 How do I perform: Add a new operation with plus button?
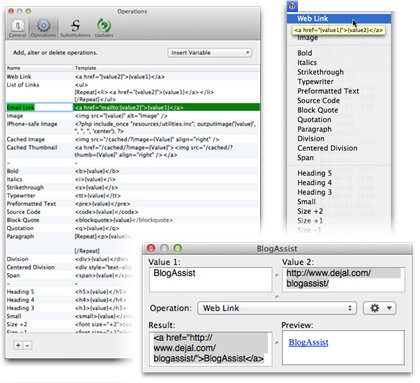coord(18,345)
